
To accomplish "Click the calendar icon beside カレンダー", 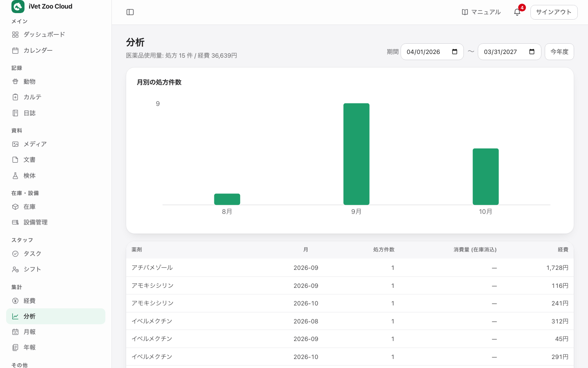I will (x=16, y=51).
